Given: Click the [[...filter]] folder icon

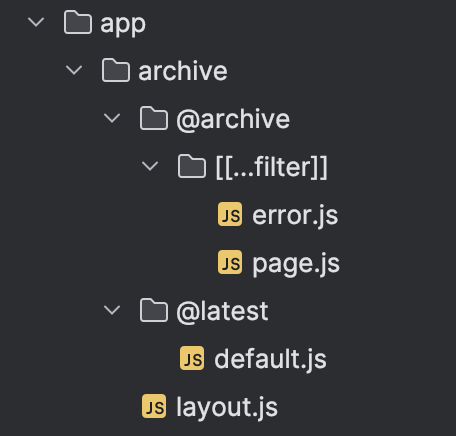Looking at the screenshot, I should (x=192, y=166).
